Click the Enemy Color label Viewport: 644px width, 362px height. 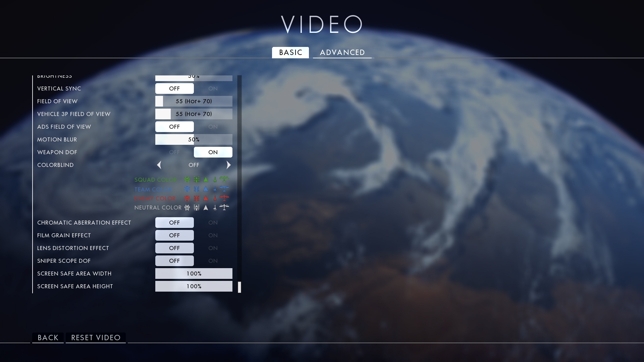coord(155,198)
